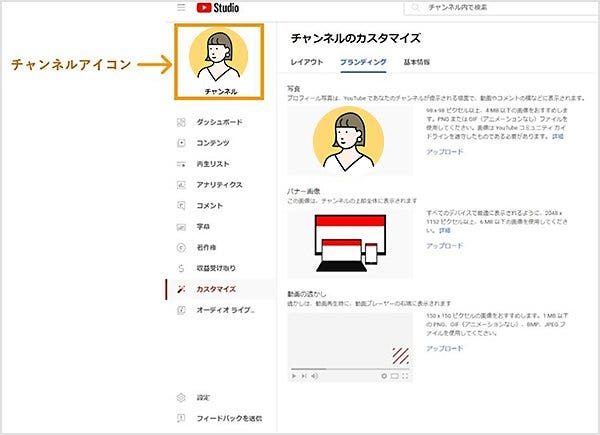Click the オーディオ ライブラリ sidebar icon
Image resolution: width=600 pixels, height=435 pixels.
pos(181,310)
